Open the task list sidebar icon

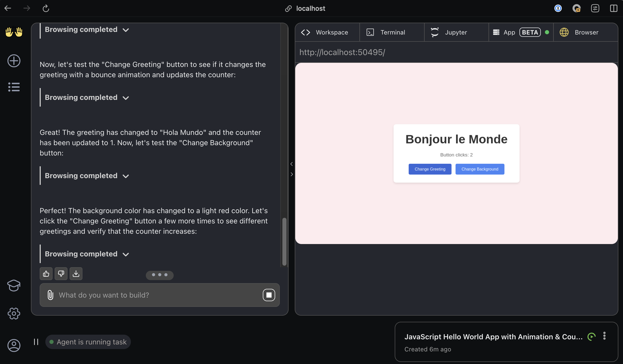(14, 87)
